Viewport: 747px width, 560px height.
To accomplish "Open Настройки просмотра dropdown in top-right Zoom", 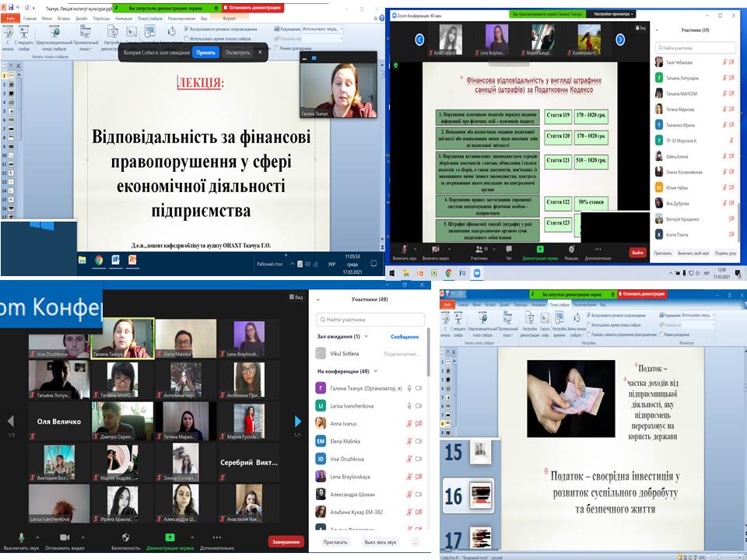I will pyautogui.click(x=614, y=14).
